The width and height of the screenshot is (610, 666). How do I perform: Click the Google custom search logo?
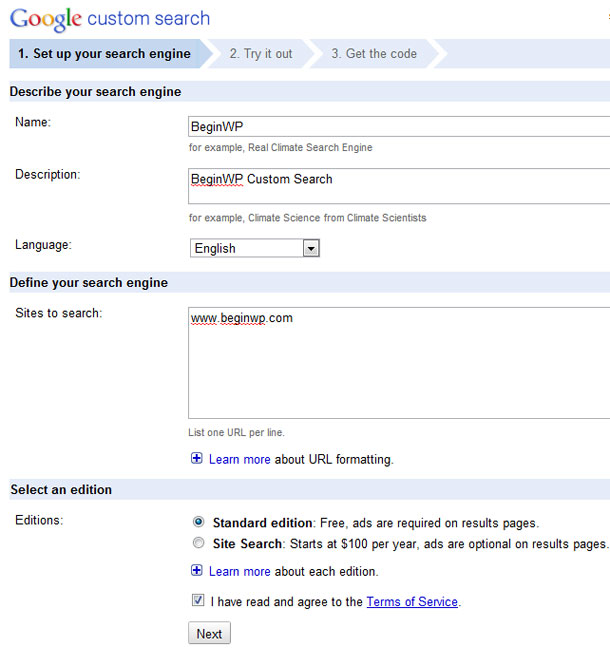tap(110, 19)
